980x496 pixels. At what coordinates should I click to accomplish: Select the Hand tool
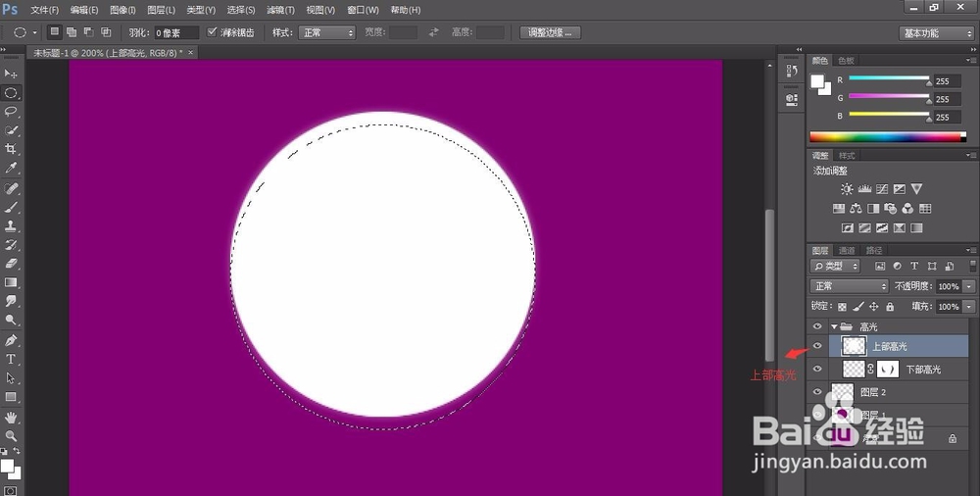point(11,418)
